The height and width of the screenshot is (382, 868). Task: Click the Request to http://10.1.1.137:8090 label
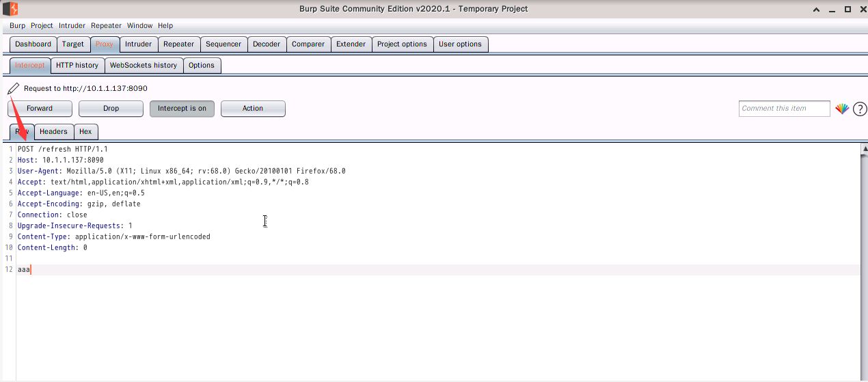click(x=85, y=89)
